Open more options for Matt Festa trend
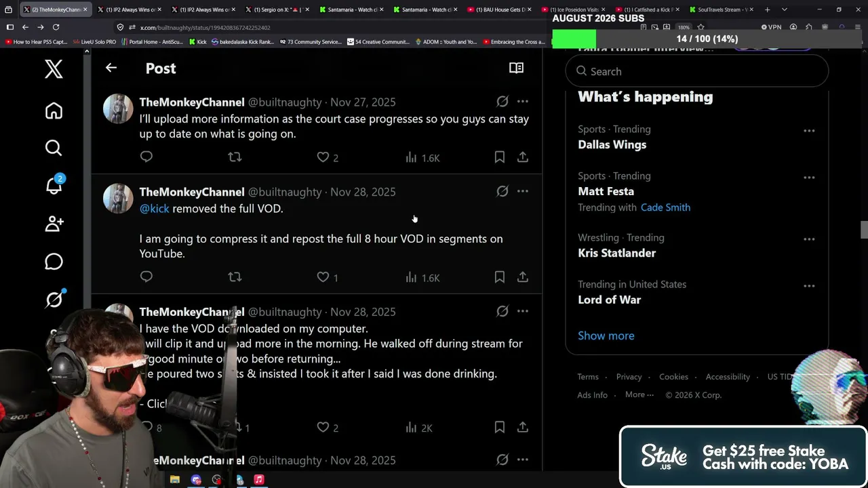The image size is (868, 488). point(809,178)
